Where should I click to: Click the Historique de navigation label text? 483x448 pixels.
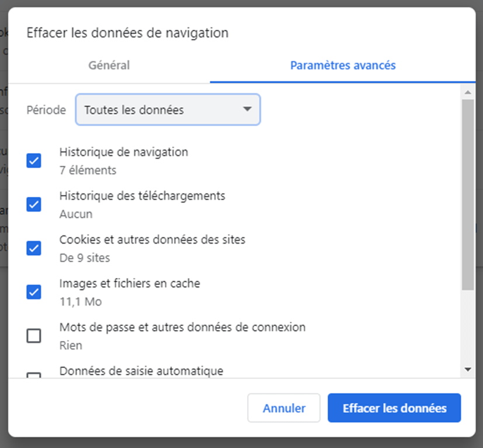[x=124, y=152]
